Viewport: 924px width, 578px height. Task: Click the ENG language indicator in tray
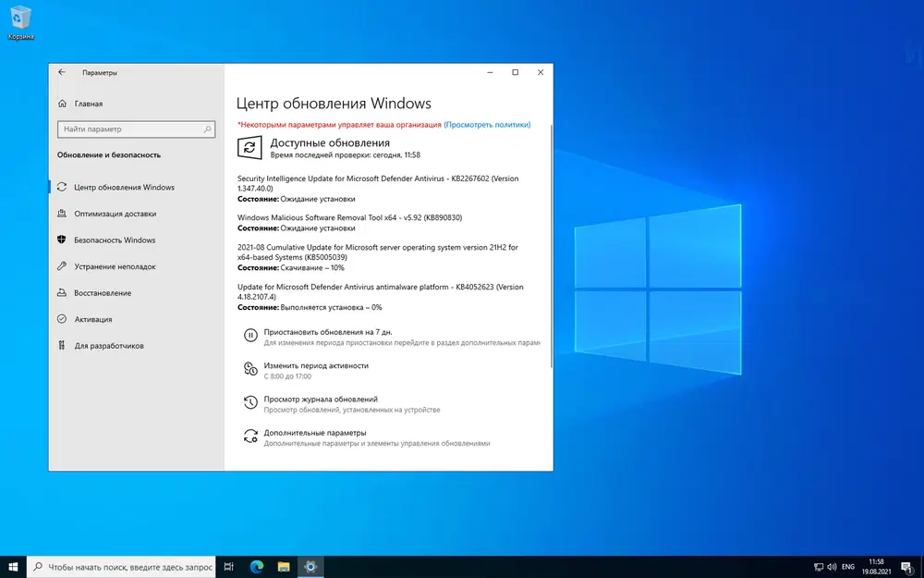click(x=847, y=566)
